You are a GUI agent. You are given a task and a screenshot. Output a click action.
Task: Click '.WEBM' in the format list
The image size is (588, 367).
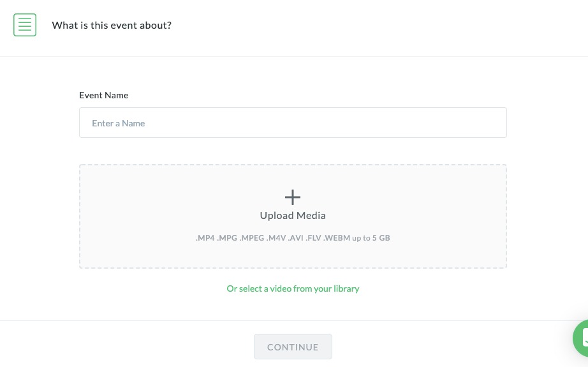[x=337, y=238]
